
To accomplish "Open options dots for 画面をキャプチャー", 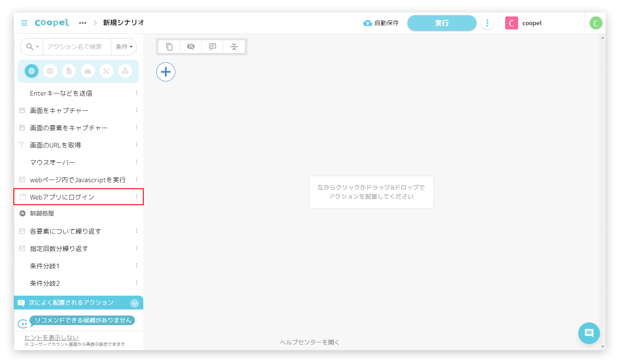I will coord(137,110).
